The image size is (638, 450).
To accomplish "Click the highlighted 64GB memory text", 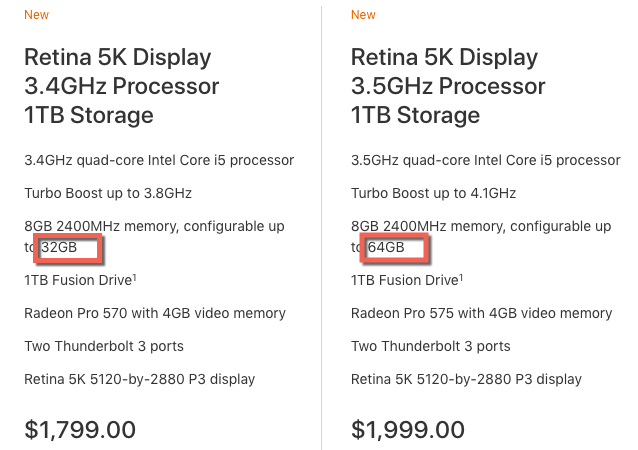I will click(x=386, y=247).
